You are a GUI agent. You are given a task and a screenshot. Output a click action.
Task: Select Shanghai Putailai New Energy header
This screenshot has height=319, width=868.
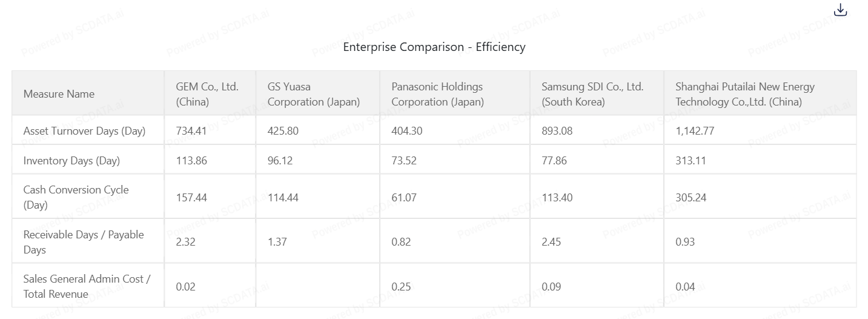coord(745,94)
